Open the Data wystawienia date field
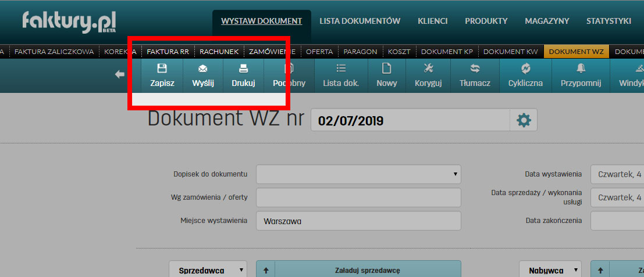The image size is (644, 277). (x=617, y=174)
